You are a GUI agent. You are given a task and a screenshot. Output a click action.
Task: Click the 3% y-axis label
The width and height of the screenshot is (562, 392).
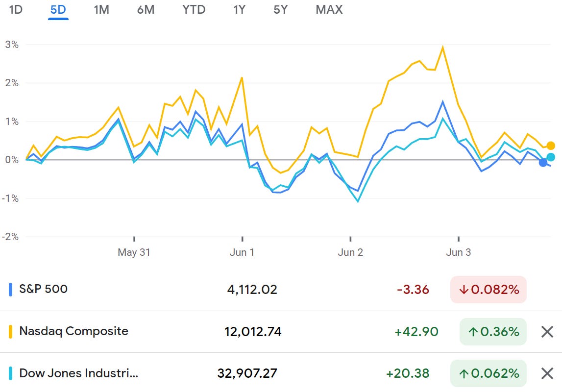click(11, 45)
